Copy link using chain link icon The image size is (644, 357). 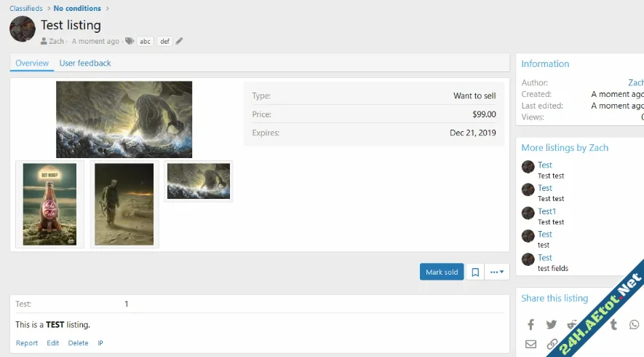tap(552, 344)
